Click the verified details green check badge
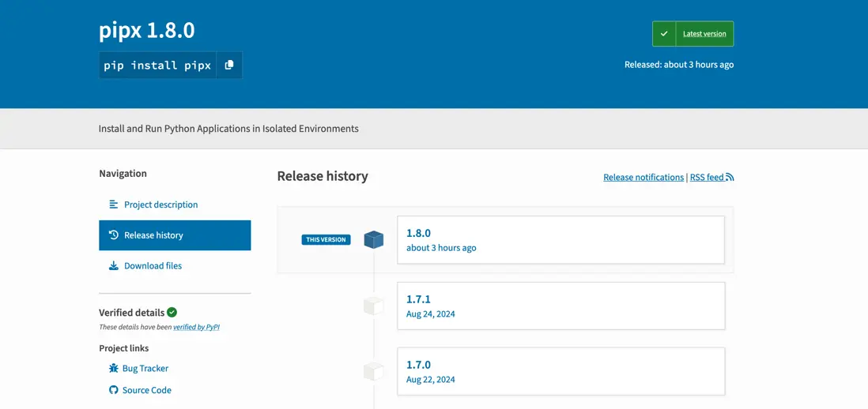868x409 pixels. [172, 313]
